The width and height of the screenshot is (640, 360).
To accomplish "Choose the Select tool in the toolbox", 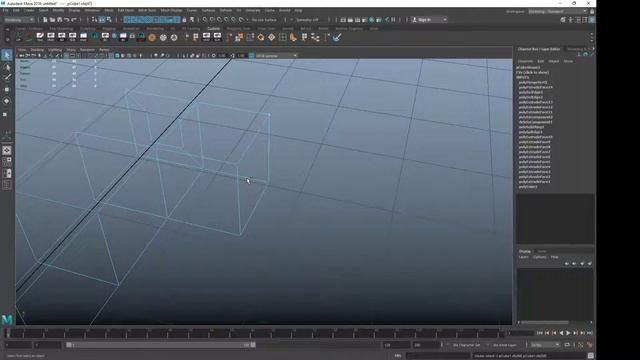I will tap(7, 55).
